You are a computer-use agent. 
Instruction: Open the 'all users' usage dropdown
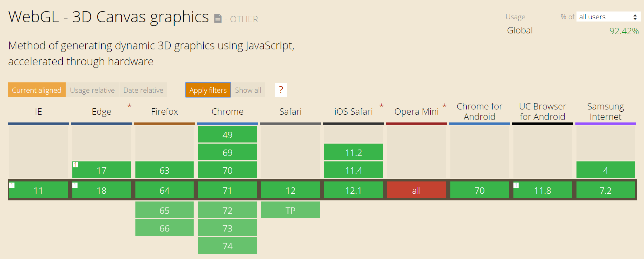tap(608, 17)
